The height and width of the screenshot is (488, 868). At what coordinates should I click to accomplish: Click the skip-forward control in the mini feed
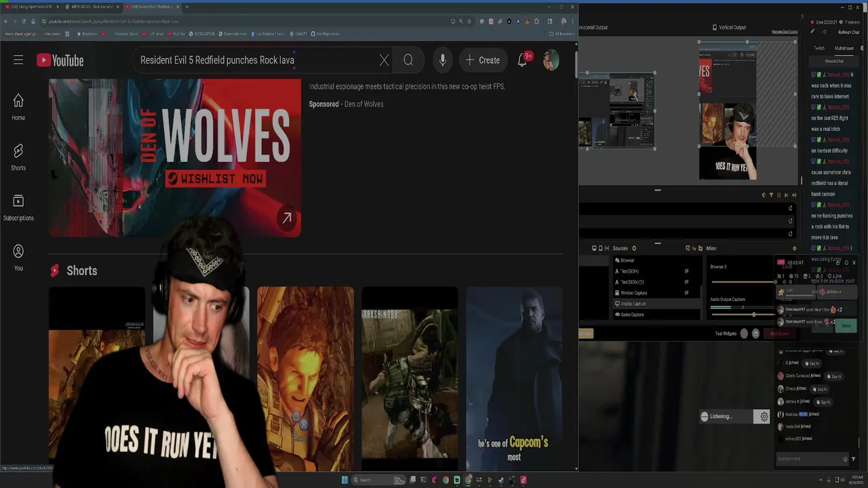coord(786,195)
